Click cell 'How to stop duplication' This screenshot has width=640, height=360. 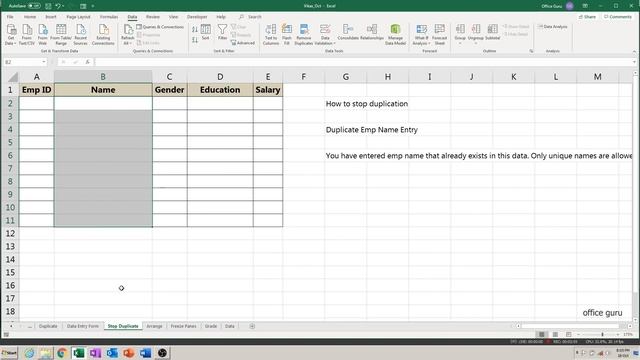pyautogui.click(x=367, y=104)
